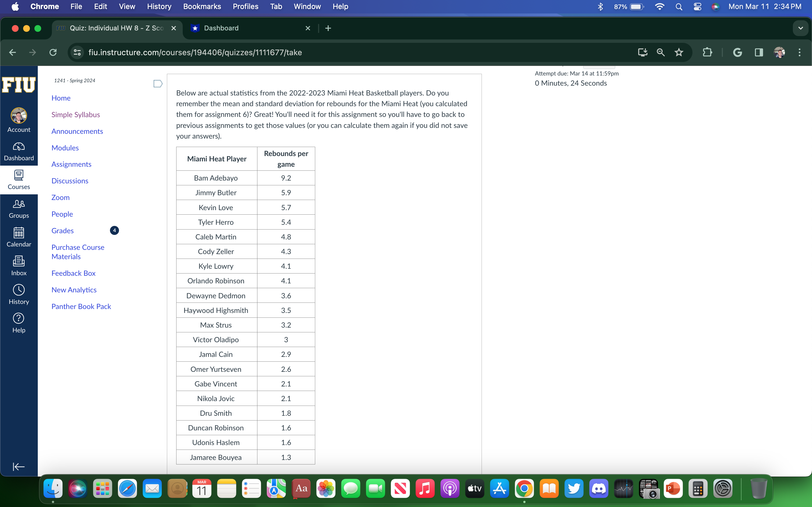Collapse the course navigation sidebar
The image size is (812, 507).
[x=18, y=466]
